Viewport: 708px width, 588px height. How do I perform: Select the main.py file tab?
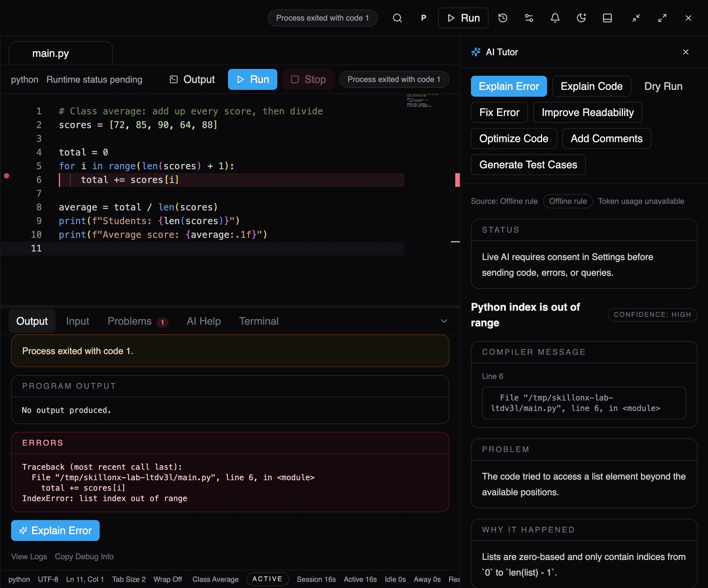click(x=61, y=53)
